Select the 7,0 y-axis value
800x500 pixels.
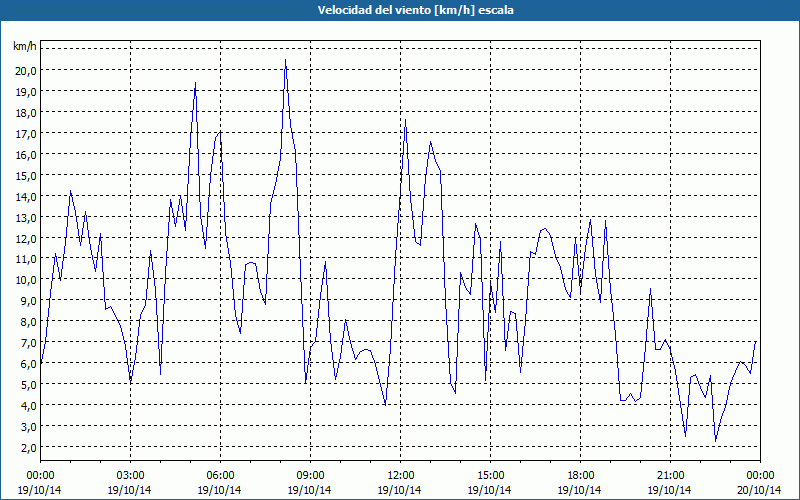coord(28,343)
